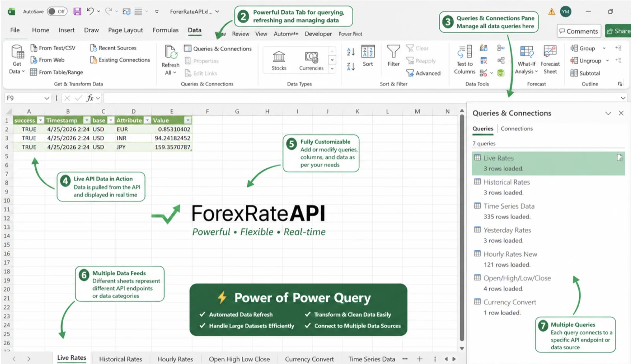Close the Queries & Connections pane

(x=621, y=113)
